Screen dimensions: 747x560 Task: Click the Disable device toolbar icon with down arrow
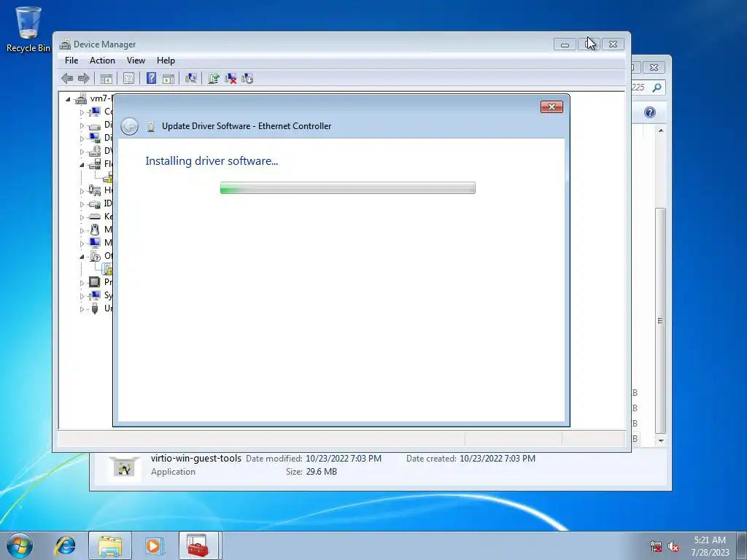click(247, 79)
